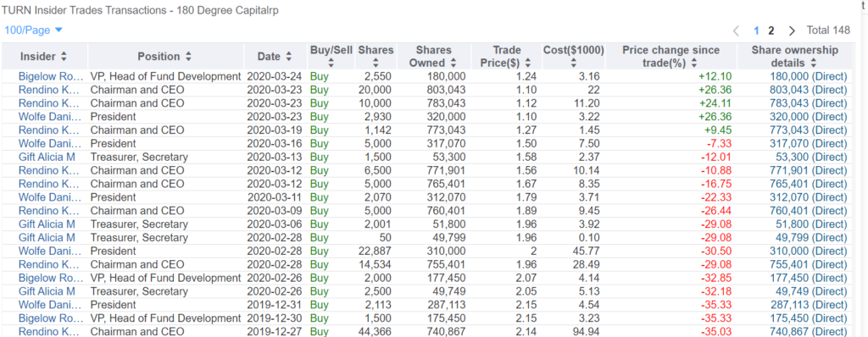Open 180,000 (Direct) ownership link in first row
Image resolution: width=868 pixels, height=337 pixels.
coord(808,76)
